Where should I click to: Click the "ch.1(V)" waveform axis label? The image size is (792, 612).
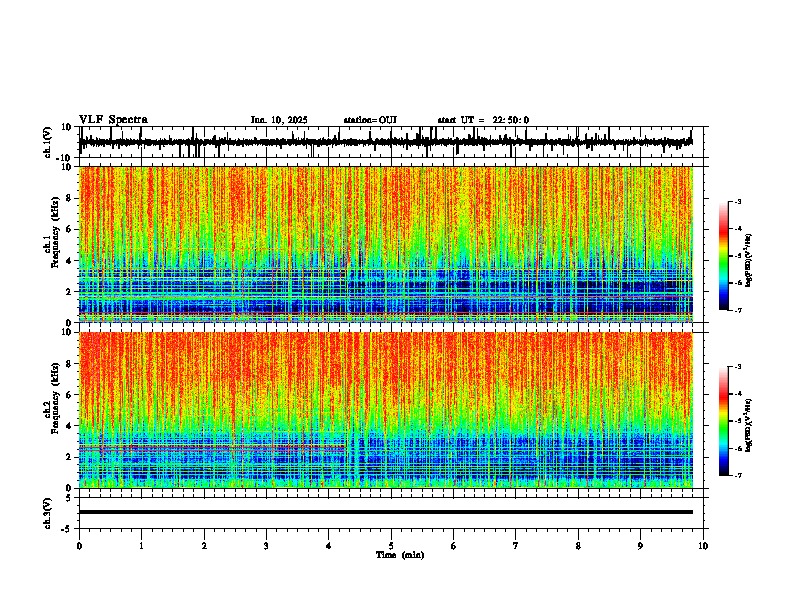click(x=48, y=142)
